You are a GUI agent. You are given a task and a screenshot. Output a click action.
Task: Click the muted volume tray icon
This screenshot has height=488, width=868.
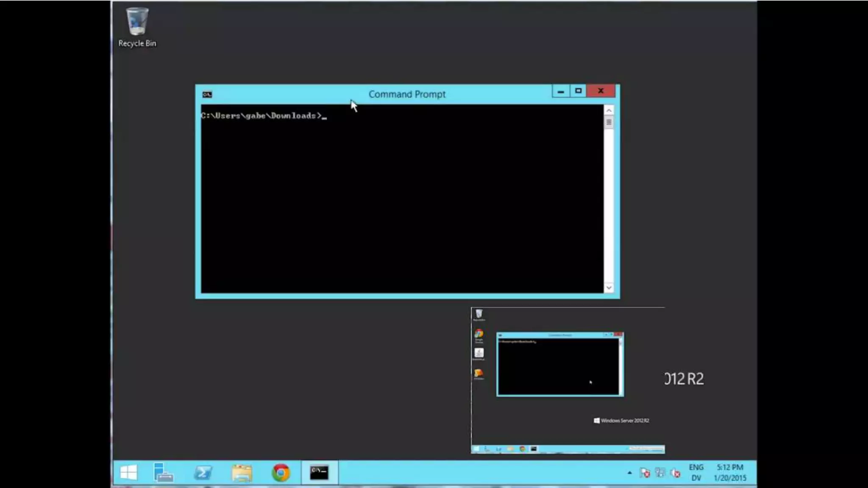tap(675, 473)
